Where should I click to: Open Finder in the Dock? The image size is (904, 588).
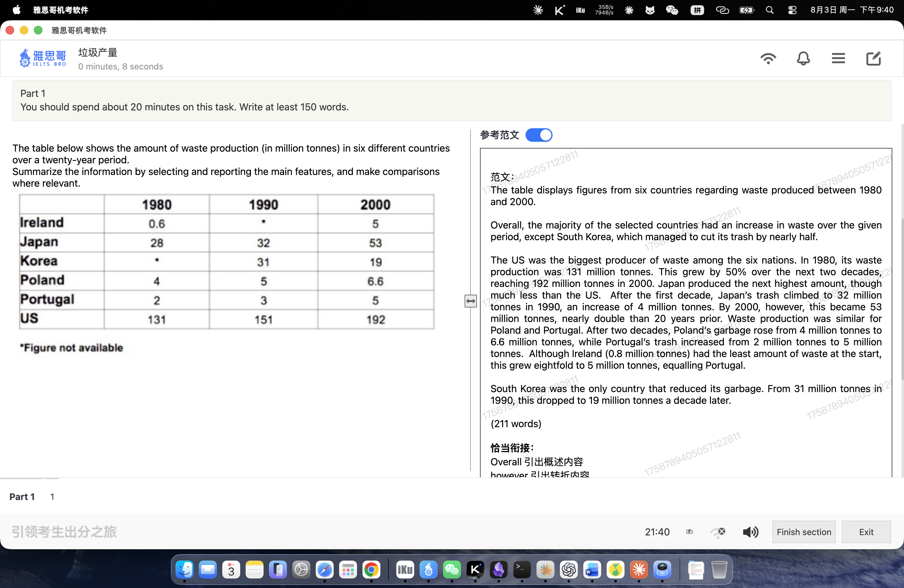point(184,569)
